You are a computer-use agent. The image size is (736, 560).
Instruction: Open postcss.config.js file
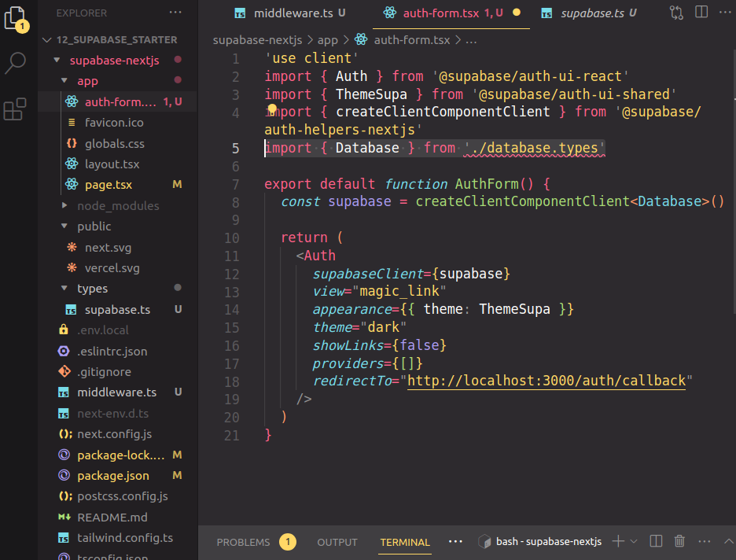pyautogui.click(x=117, y=496)
